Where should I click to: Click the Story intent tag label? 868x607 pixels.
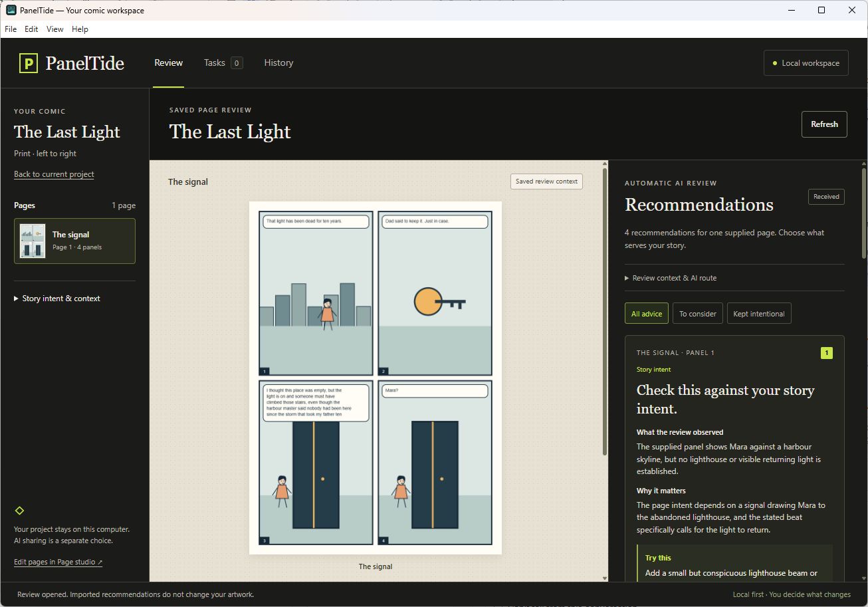tap(654, 370)
